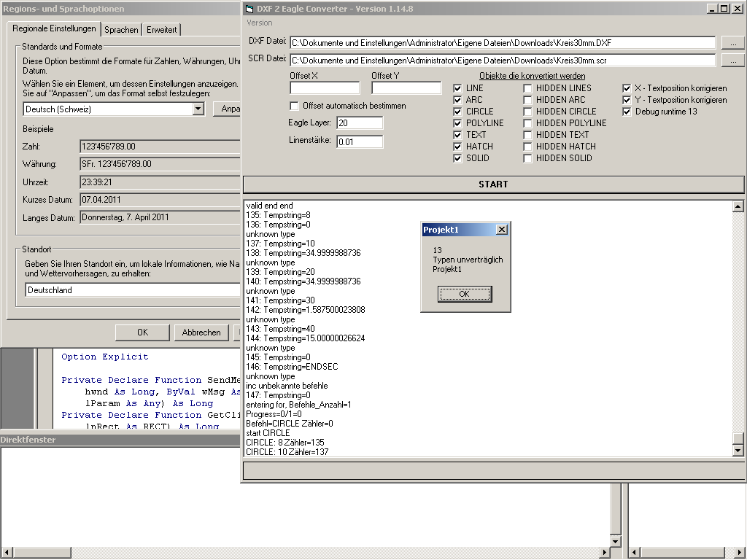Check Offset automatisch bestimmen
747x560 pixels.
[x=295, y=106]
